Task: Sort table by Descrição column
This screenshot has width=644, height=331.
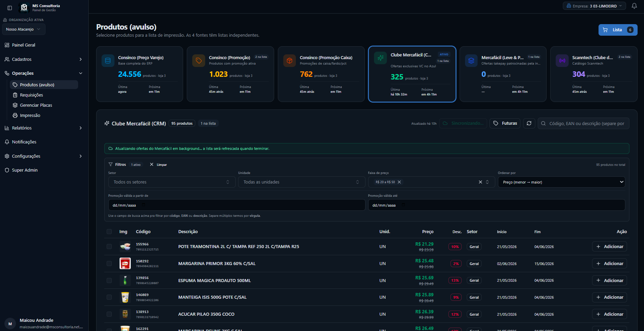Action: tap(188, 232)
